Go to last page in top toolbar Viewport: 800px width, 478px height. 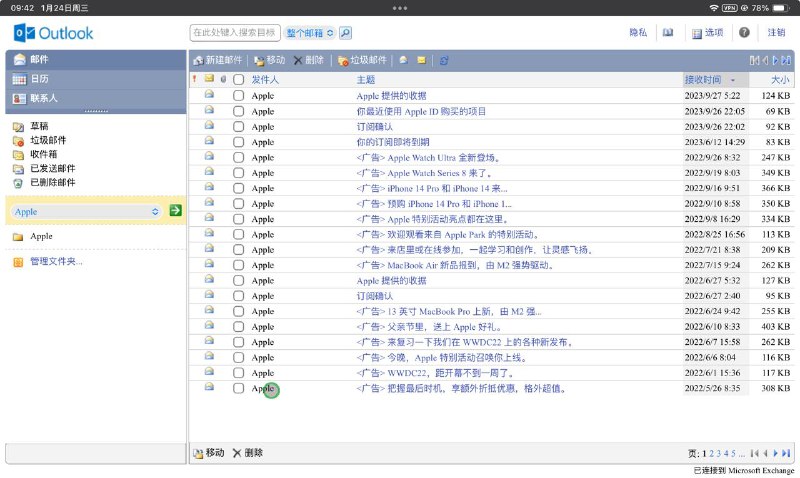pos(786,60)
